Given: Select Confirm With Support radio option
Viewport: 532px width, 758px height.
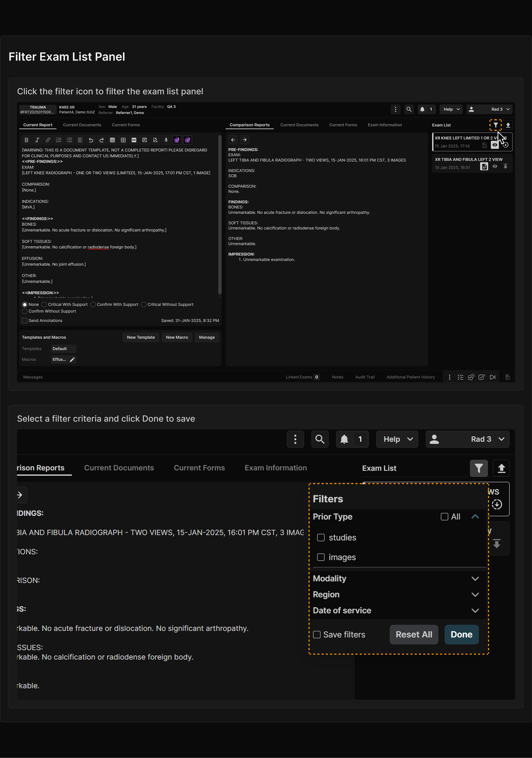Looking at the screenshot, I should coord(93,305).
